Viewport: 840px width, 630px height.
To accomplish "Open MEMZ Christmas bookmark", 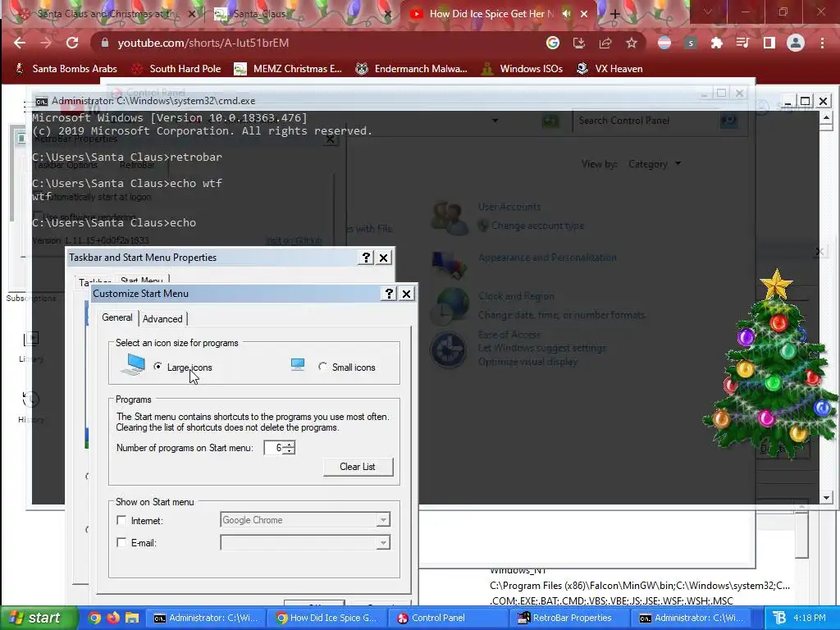I will point(288,69).
